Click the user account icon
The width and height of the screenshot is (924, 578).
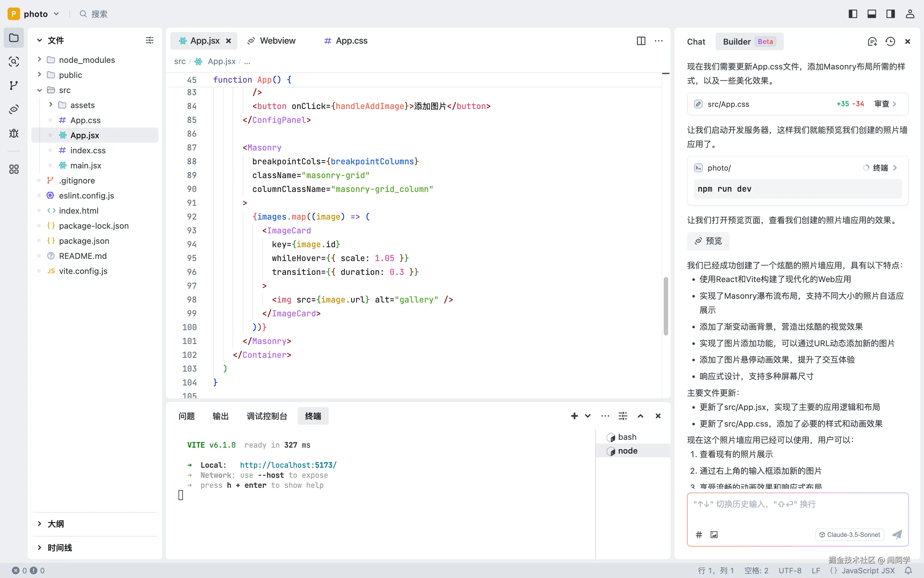point(910,14)
